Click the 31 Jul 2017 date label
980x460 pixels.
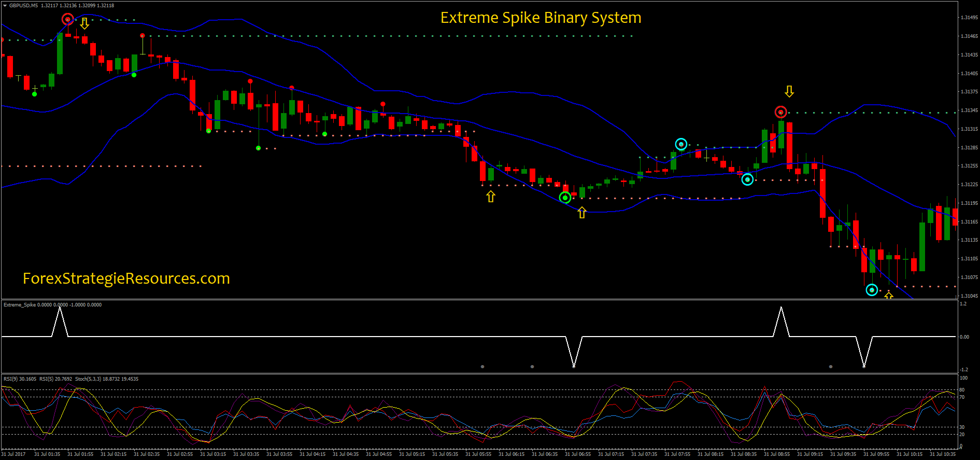13,454
